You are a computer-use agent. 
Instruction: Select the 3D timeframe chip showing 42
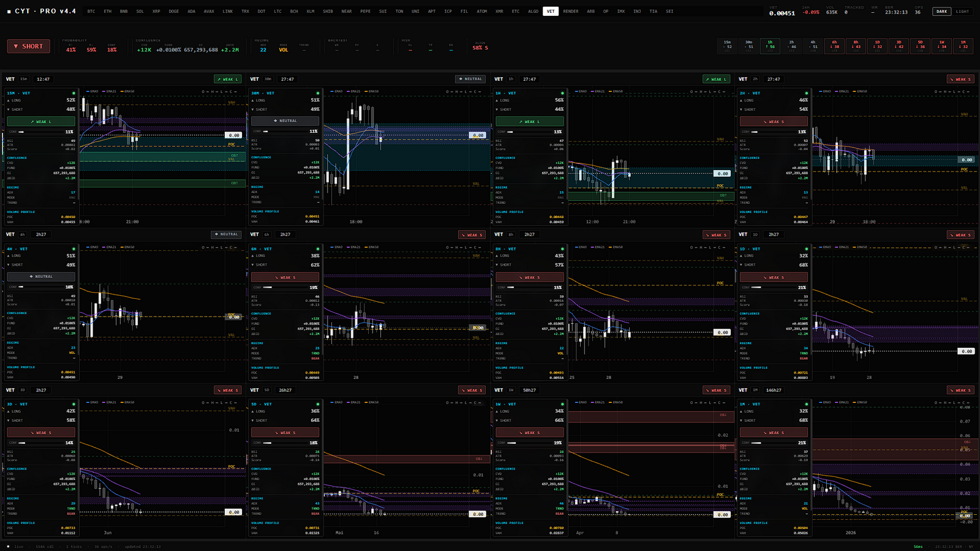click(899, 45)
